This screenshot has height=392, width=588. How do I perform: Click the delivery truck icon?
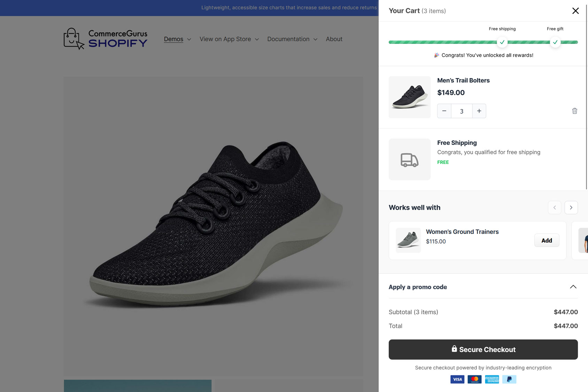click(x=409, y=160)
